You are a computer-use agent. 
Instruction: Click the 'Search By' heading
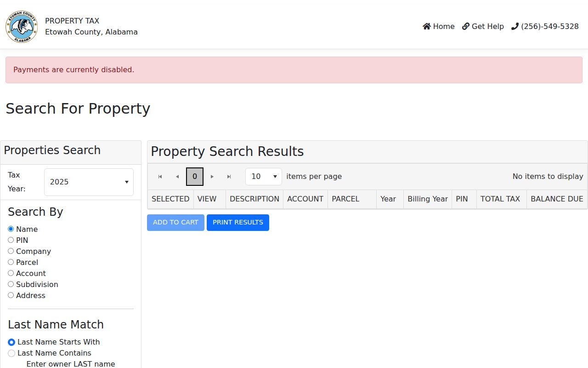pyautogui.click(x=35, y=212)
